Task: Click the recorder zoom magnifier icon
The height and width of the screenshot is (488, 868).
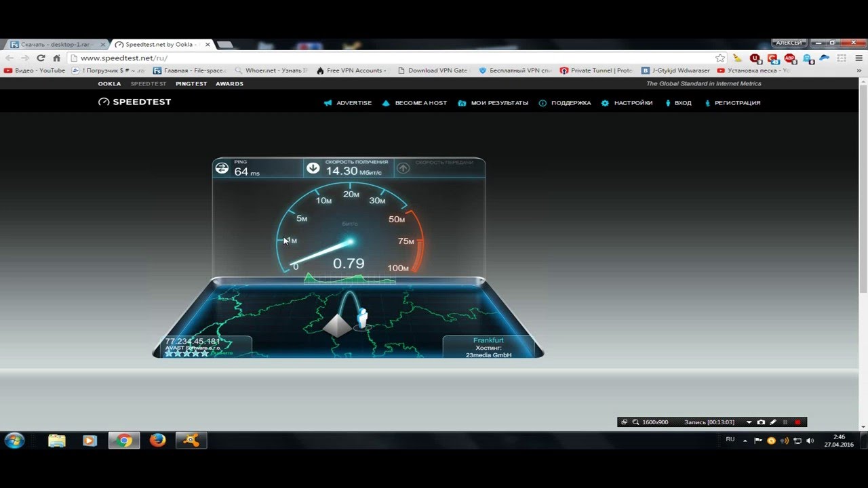Action: [x=636, y=422]
